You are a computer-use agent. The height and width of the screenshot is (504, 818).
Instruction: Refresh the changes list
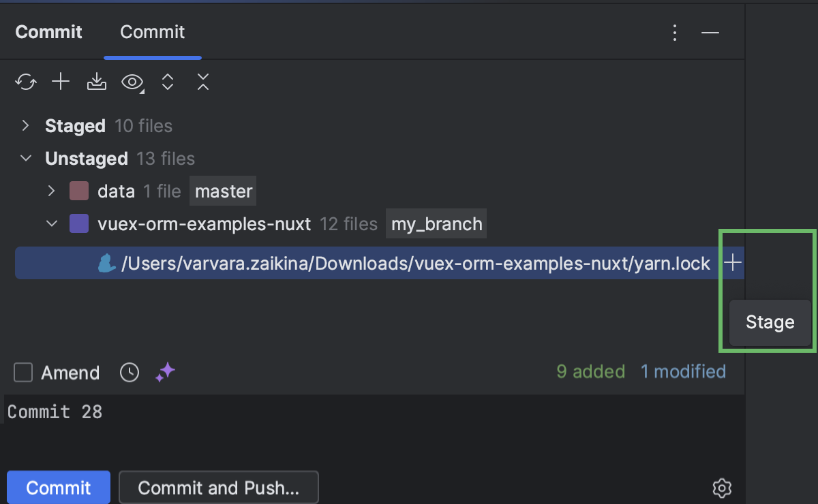25,81
